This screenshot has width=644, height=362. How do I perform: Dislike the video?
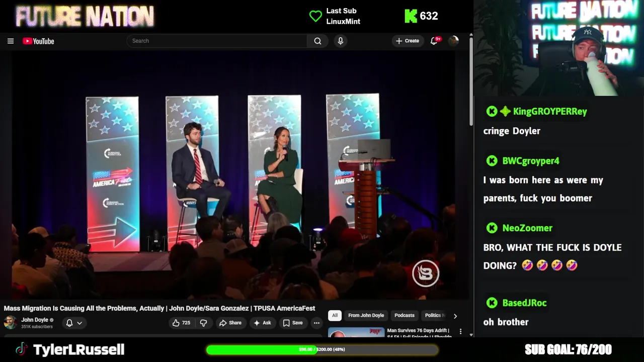click(x=203, y=323)
